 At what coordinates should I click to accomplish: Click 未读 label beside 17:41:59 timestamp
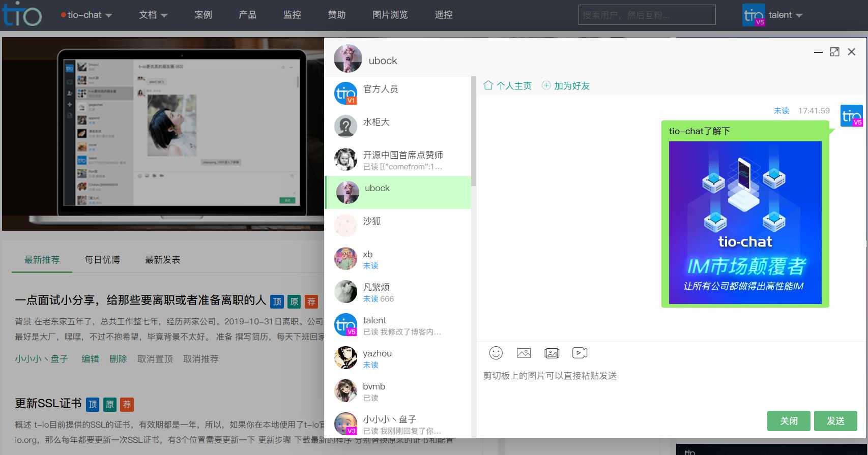click(781, 110)
